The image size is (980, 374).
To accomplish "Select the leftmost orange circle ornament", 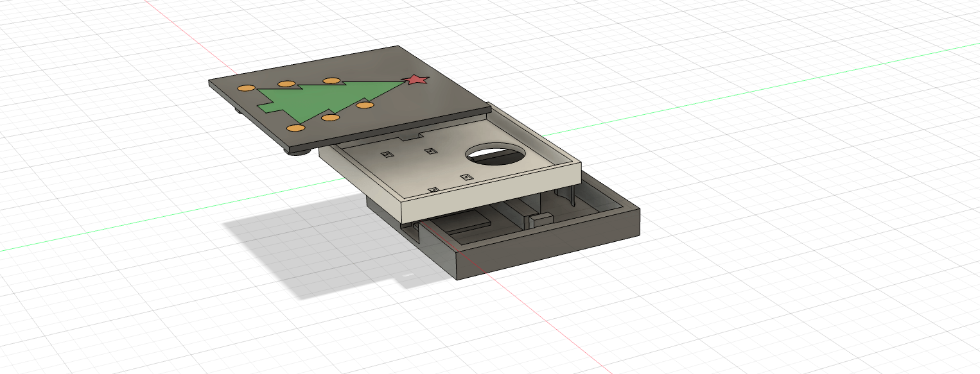I will pos(246,89).
